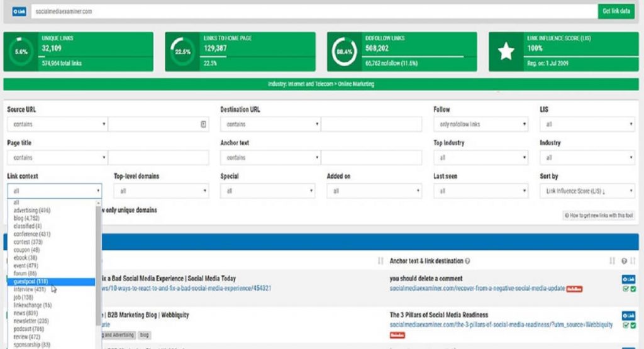Open the Industry filter dropdown
644x349 pixels.
[587, 158]
